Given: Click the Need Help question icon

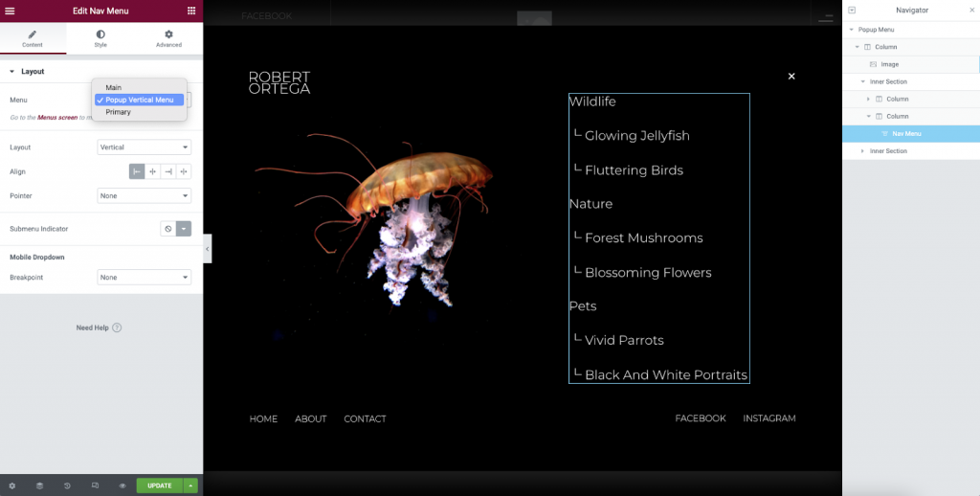Looking at the screenshot, I should [117, 327].
